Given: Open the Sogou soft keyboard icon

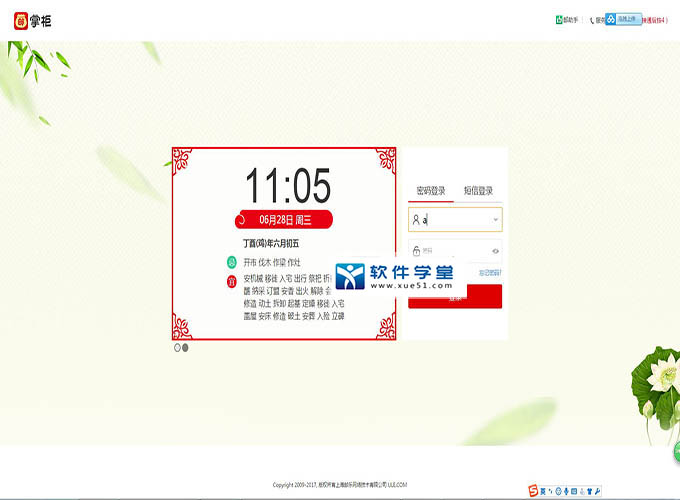Looking at the screenshot, I should tap(574, 491).
